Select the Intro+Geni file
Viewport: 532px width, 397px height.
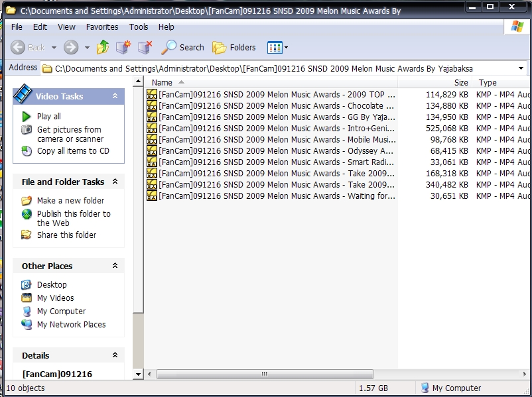pos(277,128)
